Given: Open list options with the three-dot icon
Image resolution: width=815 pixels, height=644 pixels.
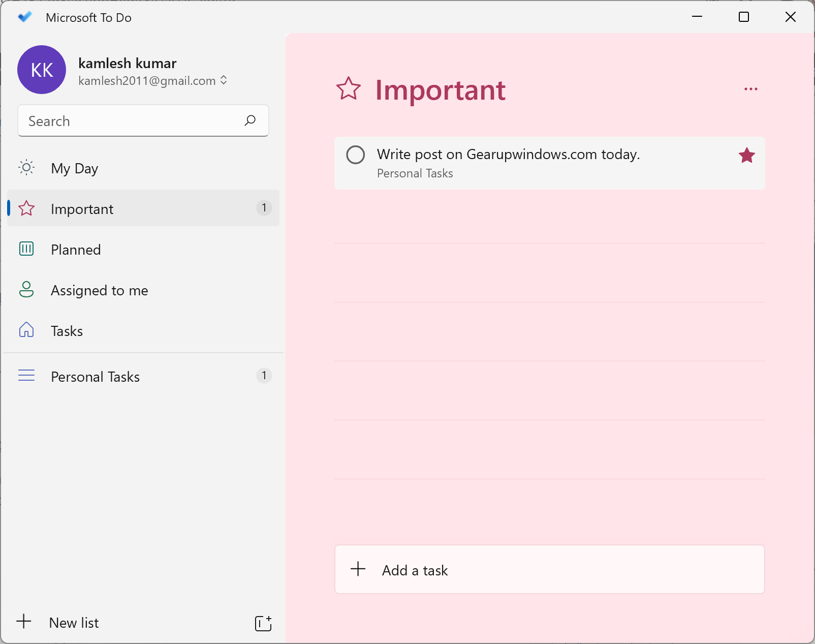Looking at the screenshot, I should tap(750, 89).
